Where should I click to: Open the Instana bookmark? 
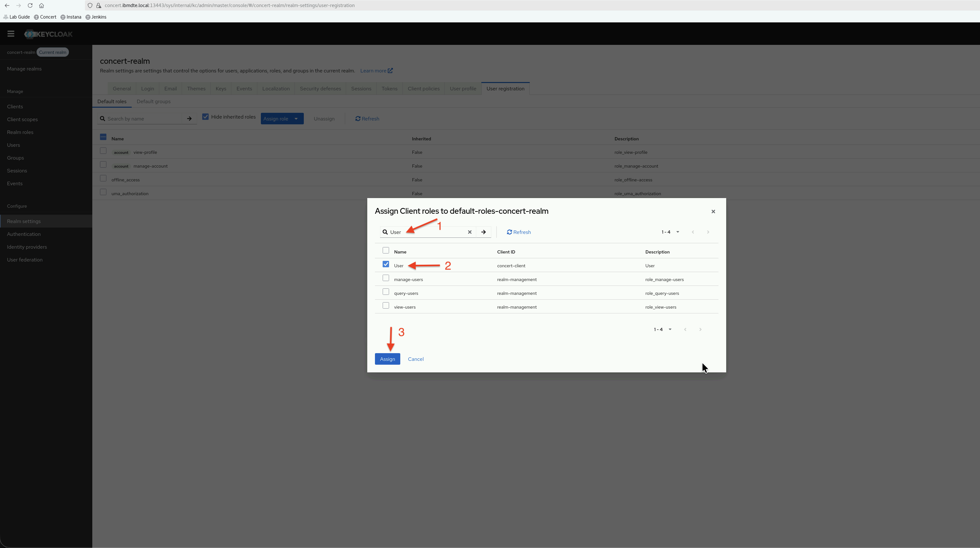point(71,17)
